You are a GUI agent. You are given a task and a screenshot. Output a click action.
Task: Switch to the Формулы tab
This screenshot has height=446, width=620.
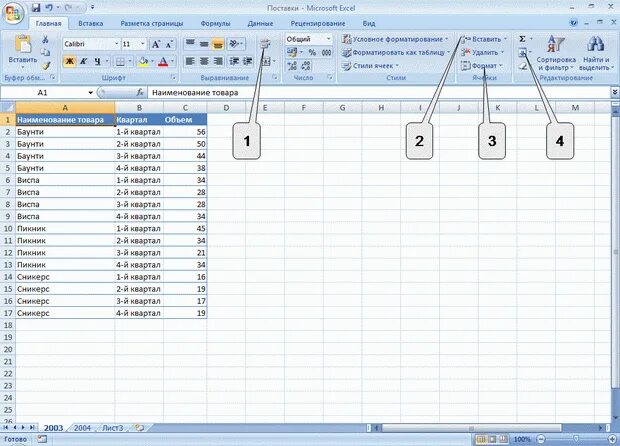pos(215,23)
